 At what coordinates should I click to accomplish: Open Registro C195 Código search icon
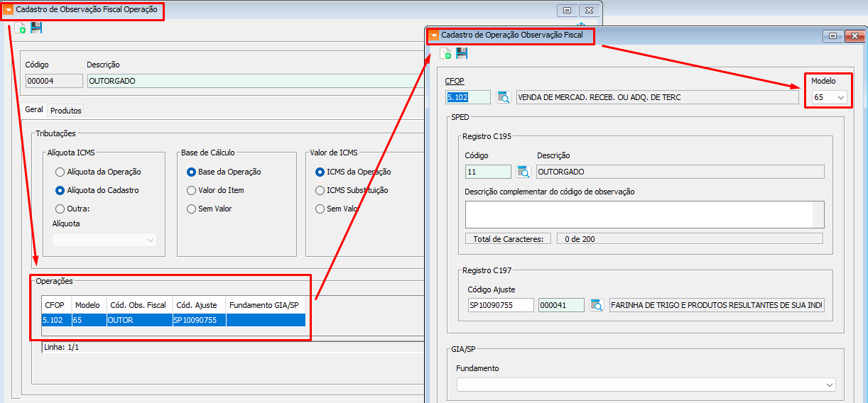click(x=523, y=172)
